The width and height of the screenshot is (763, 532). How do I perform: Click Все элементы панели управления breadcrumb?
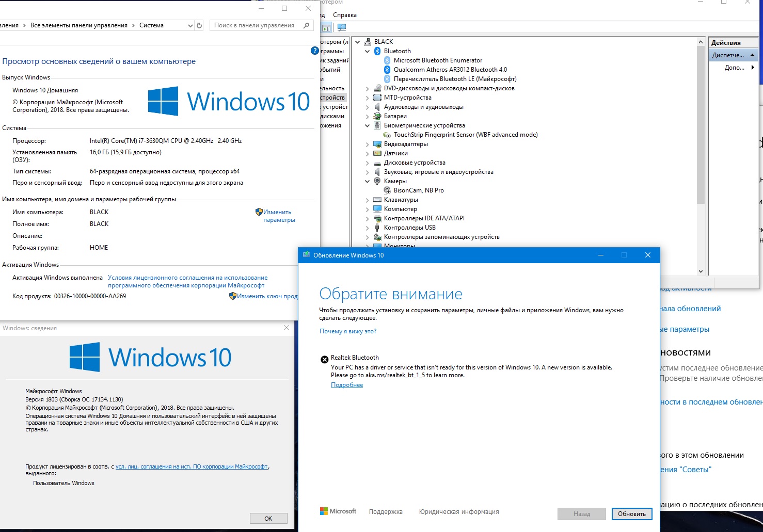(79, 25)
